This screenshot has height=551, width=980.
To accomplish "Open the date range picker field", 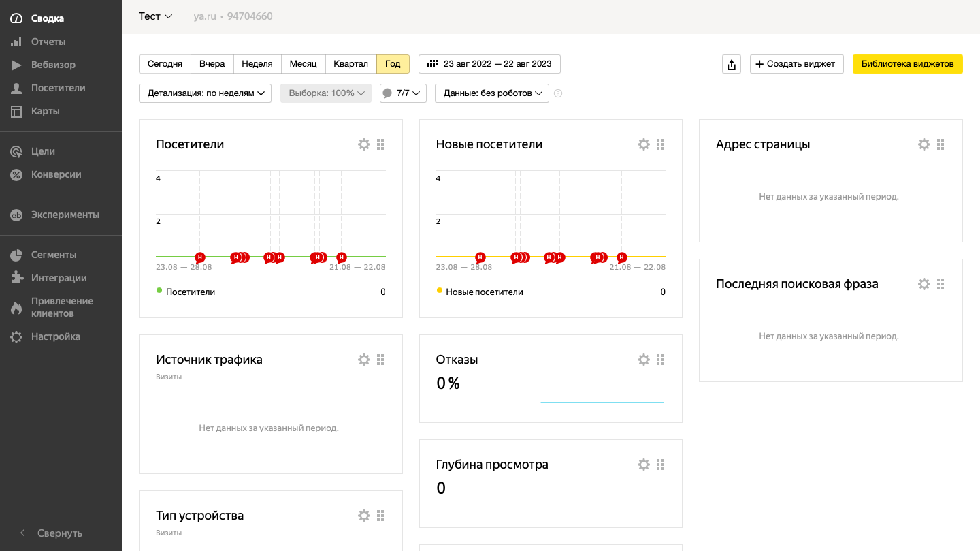I will [489, 64].
